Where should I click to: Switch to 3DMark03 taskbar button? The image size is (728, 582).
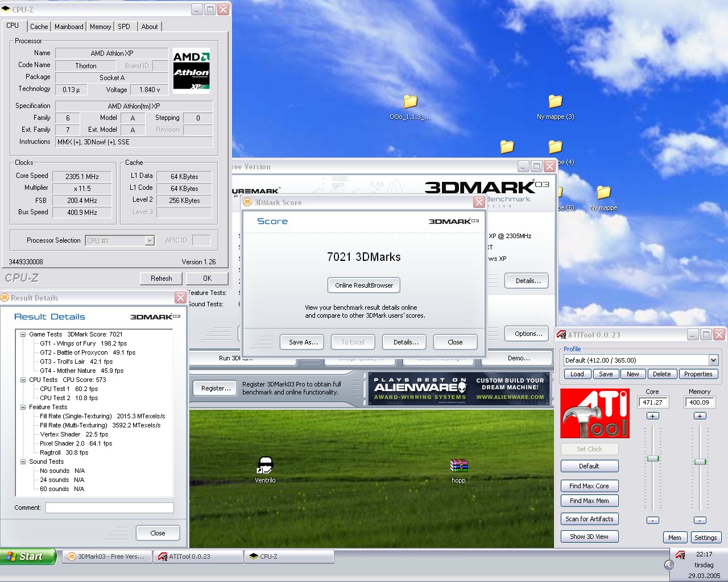107,556
